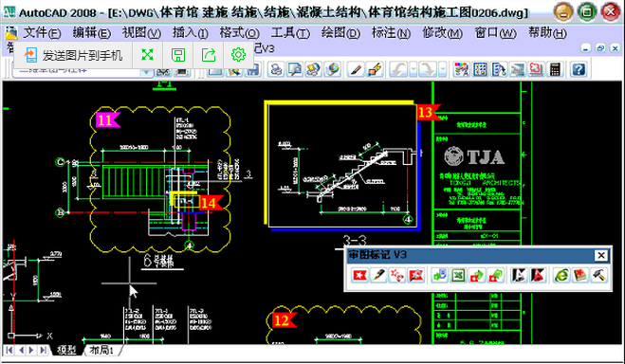Open the calculator icon in the top toolbar
Screen dimensions: 625x364
(555, 70)
